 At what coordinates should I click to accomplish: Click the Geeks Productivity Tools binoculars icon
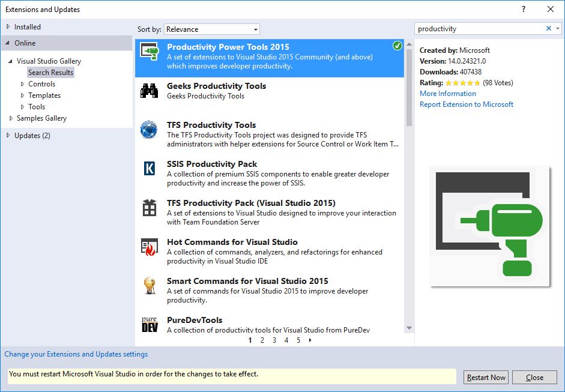coord(149,91)
